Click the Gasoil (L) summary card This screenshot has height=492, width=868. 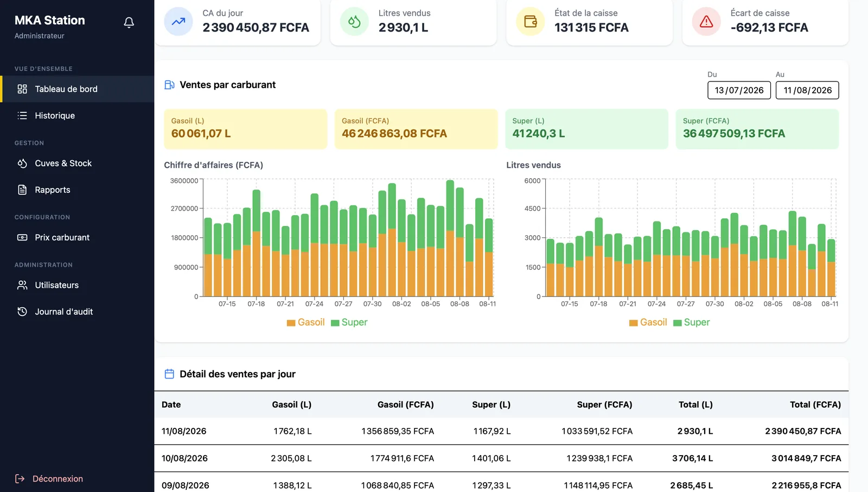point(246,129)
